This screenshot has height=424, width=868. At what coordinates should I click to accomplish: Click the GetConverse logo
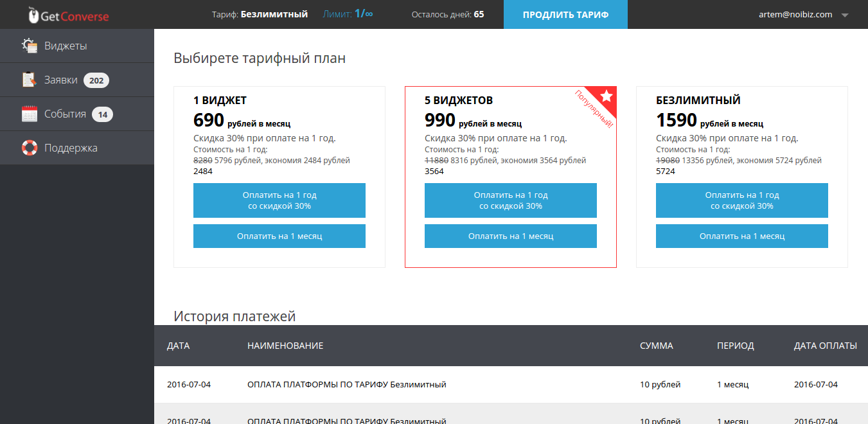tap(68, 15)
